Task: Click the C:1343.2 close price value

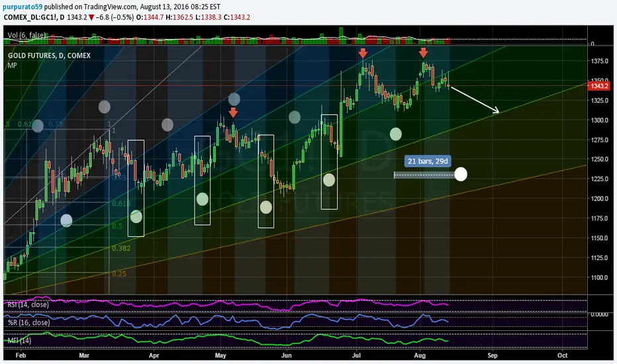Action: coord(237,17)
